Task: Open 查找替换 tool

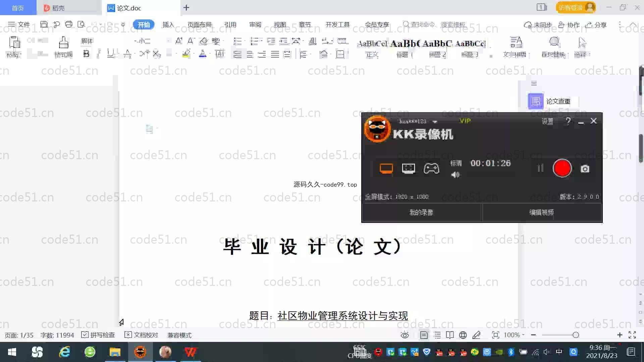Action: [554, 47]
